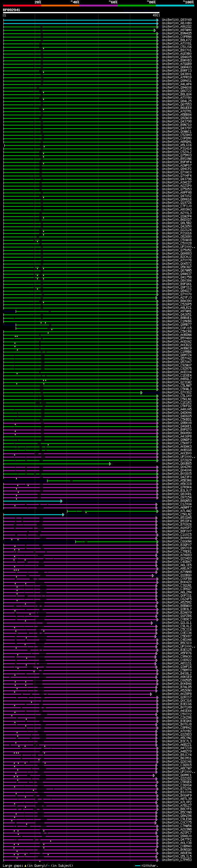
Task: Click the UniRef100_C9MA30 label
Action: coord(177,656)
